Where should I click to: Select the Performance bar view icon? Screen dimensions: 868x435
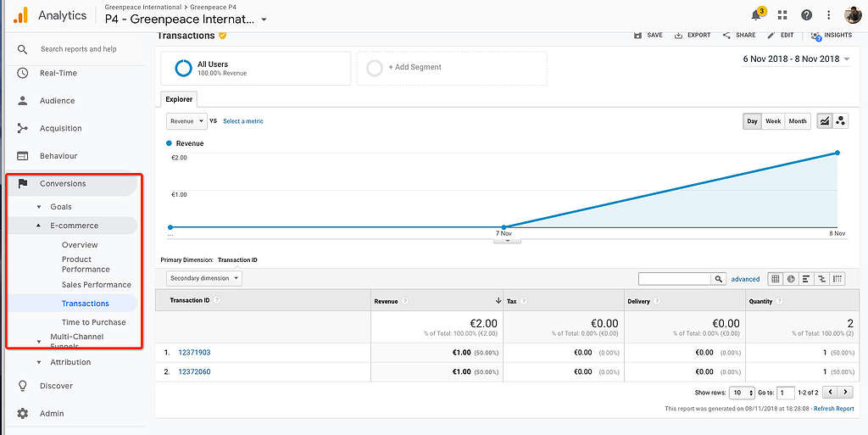pyautogui.click(x=807, y=279)
